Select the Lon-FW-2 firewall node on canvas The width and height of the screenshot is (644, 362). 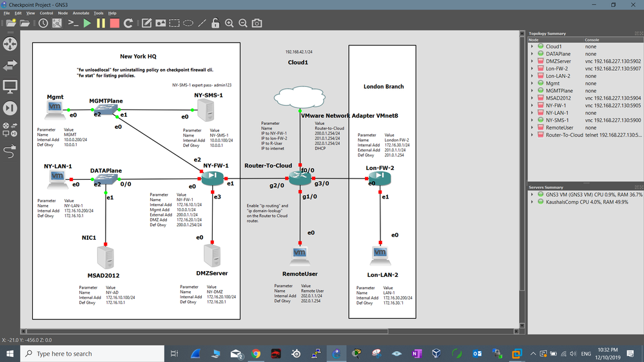point(380,177)
